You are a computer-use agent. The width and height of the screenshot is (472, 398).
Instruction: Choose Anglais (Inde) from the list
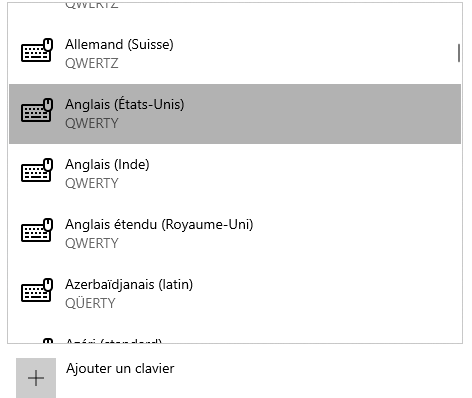point(235,174)
